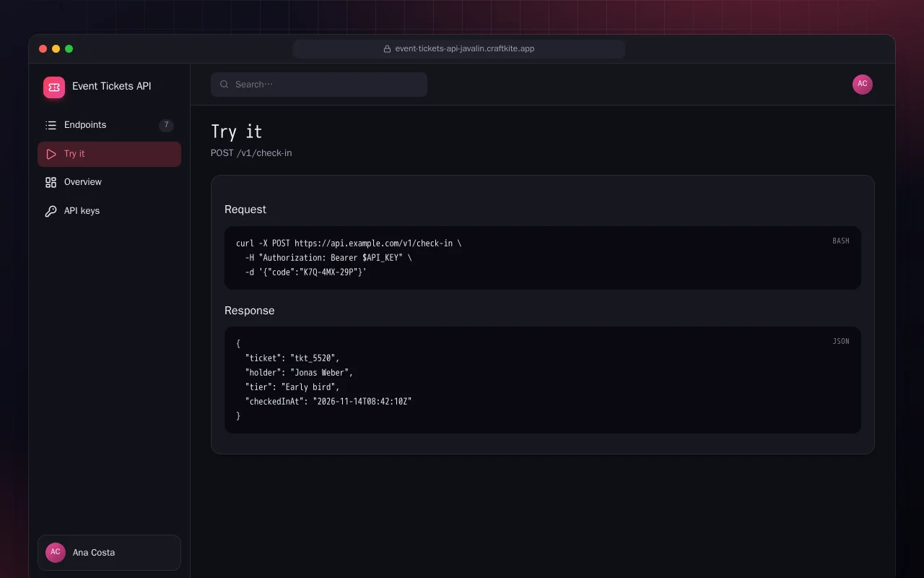Click the lock icon in address bar
The width and height of the screenshot is (924, 578).
[x=387, y=49]
